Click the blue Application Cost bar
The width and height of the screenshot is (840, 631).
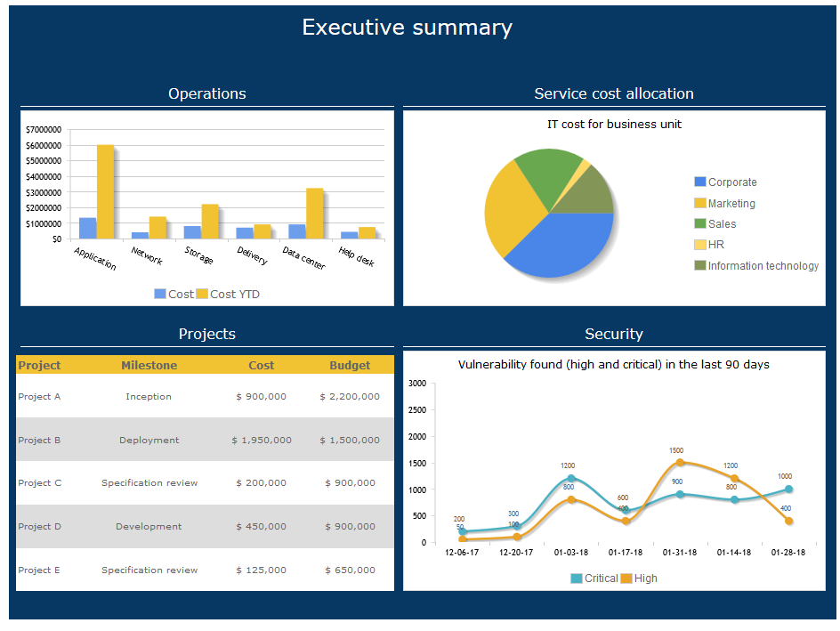click(88, 228)
